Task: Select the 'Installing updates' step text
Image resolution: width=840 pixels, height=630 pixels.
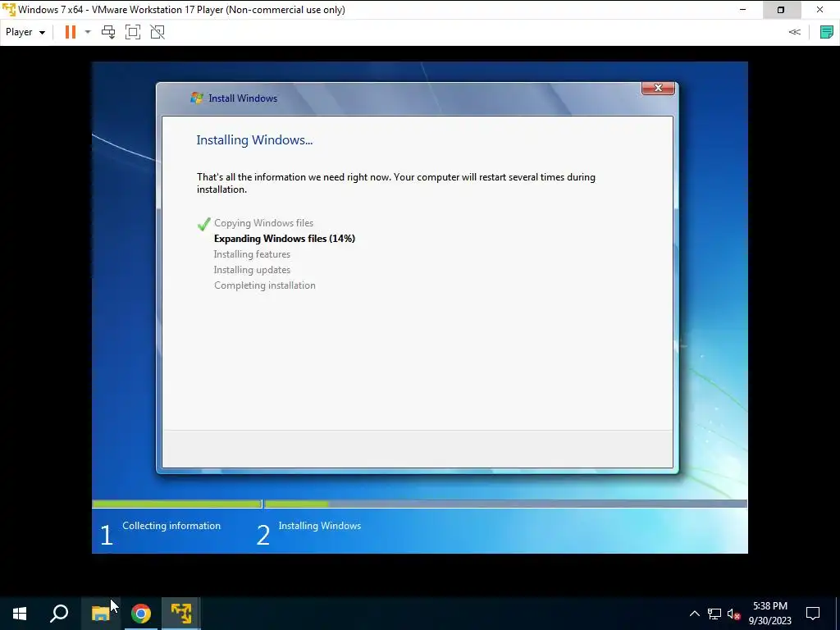Action: (x=252, y=269)
